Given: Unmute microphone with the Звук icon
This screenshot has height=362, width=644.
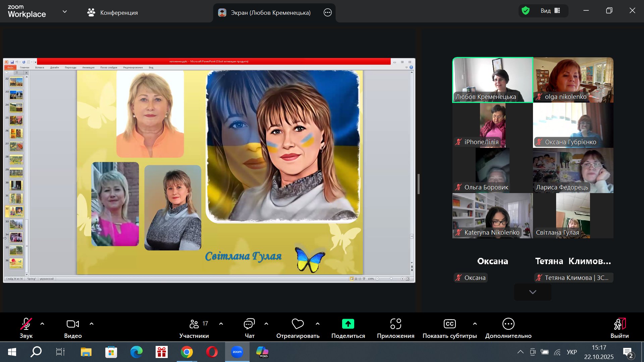Looking at the screenshot, I should 26,324.
